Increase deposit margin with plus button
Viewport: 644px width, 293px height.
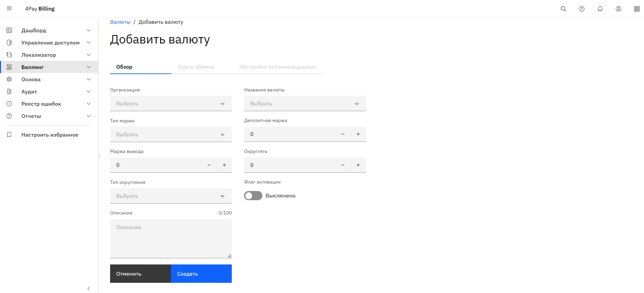click(x=358, y=134)
